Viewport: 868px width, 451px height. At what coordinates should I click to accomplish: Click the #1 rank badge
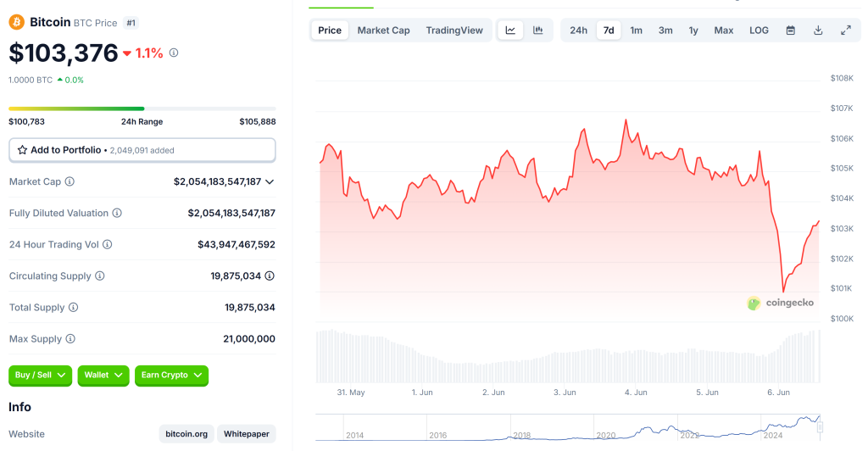[x=131, y=23]
